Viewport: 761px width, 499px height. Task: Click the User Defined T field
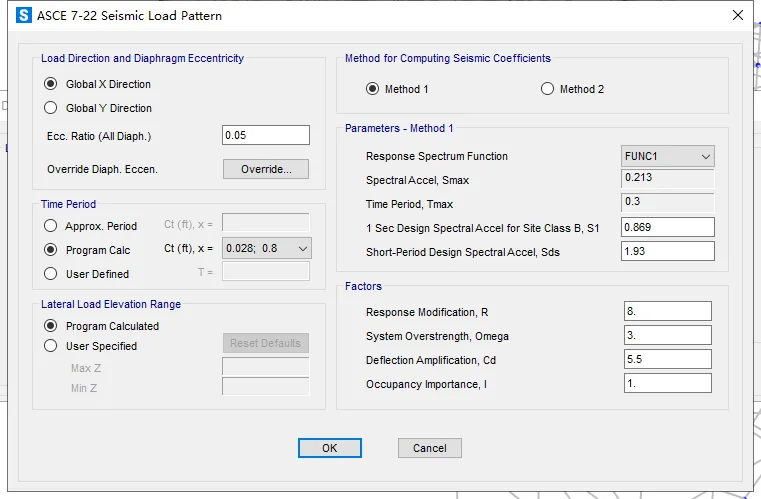point(265,271)
